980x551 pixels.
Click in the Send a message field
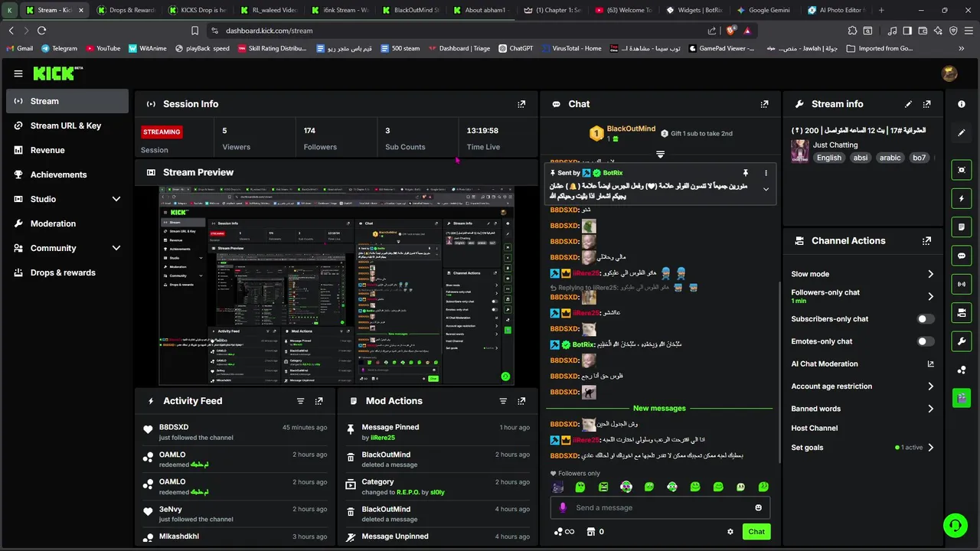coord(661,507)
